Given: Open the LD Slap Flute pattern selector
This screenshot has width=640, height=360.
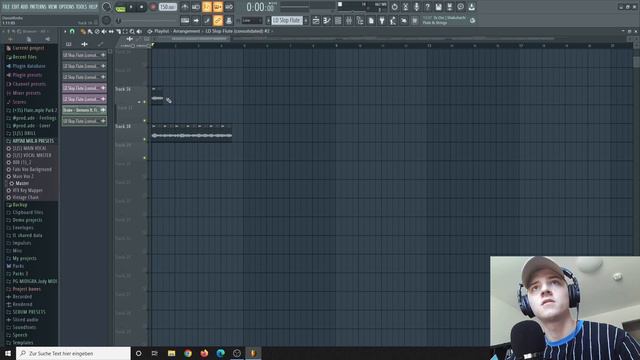Looking at the screenshot, I should tap(287, 20).
